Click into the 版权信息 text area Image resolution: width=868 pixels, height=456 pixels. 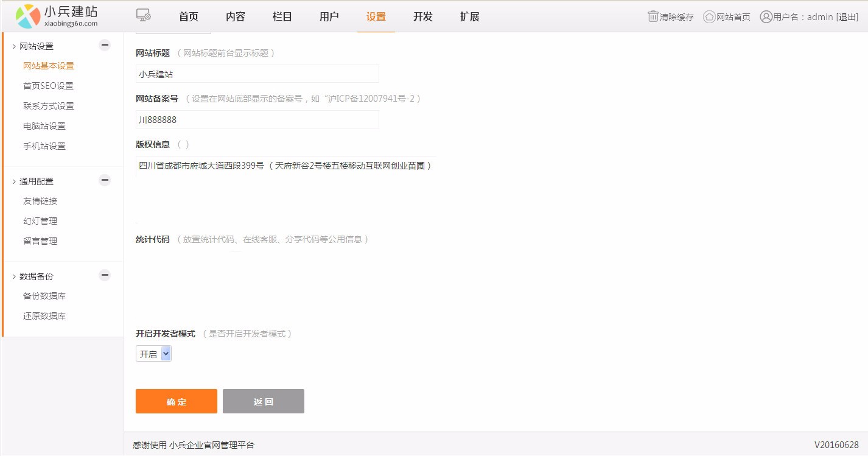coord(286,189)
